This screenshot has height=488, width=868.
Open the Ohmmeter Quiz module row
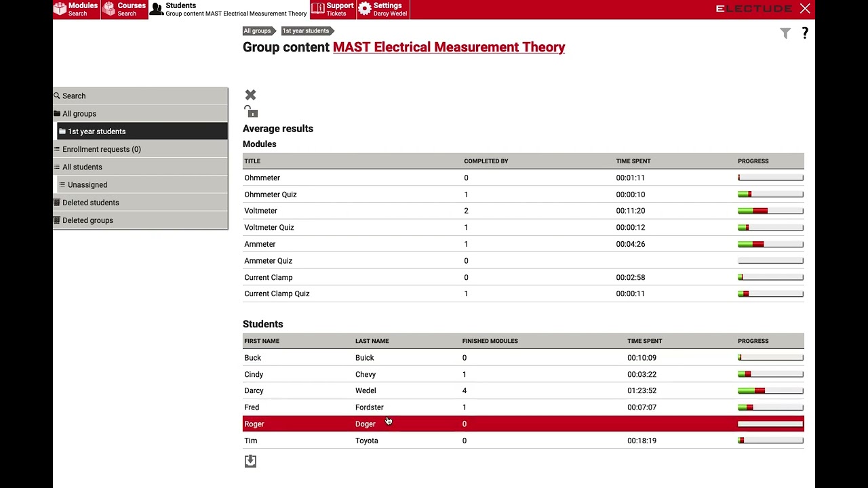(x=524, y=195)
